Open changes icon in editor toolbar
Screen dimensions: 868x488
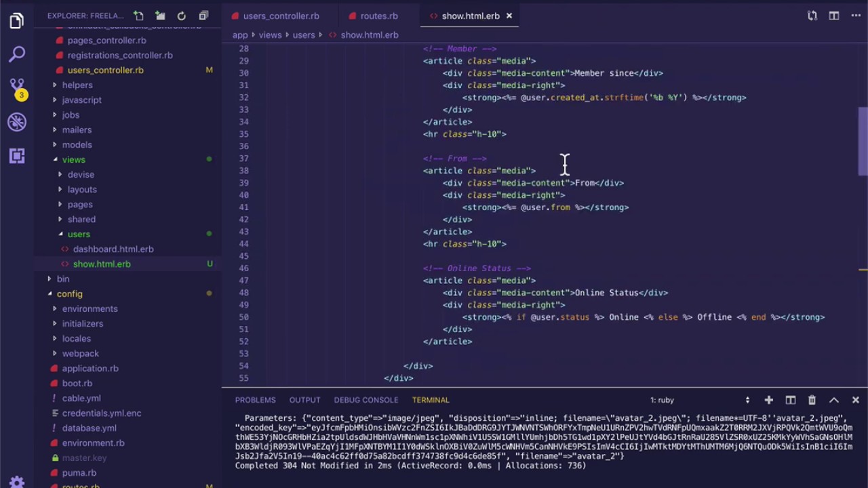click(x=812, y=16)
